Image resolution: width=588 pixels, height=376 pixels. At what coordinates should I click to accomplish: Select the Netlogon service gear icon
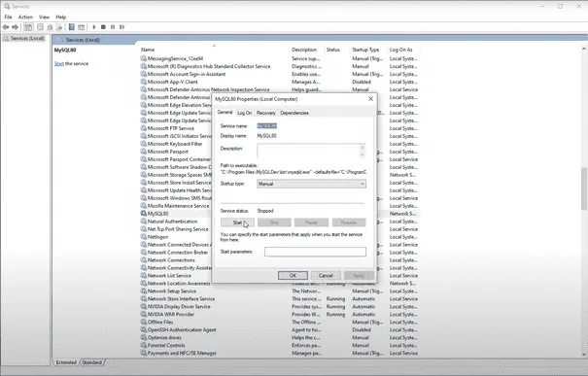tap(143, 237)
